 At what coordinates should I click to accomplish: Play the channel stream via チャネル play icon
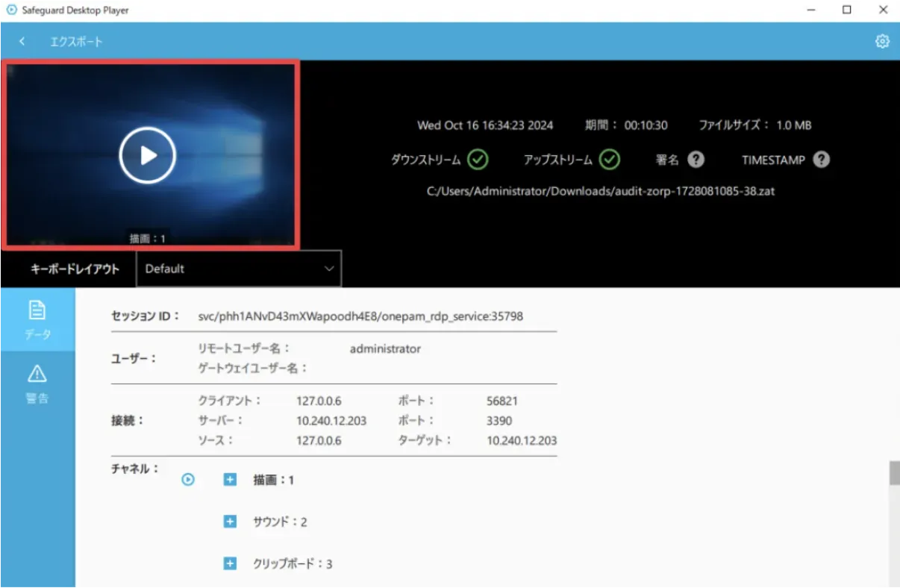[x=188, y=480]
